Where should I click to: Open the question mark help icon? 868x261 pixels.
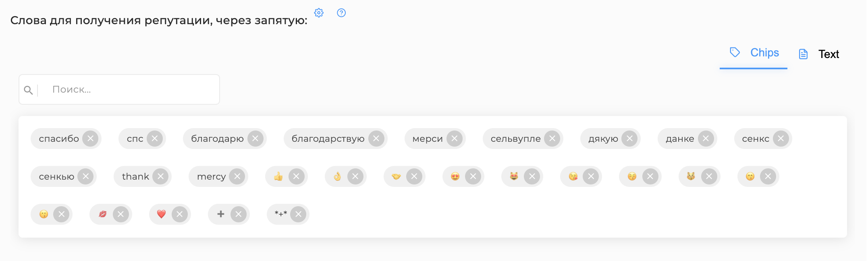[341, 13]
